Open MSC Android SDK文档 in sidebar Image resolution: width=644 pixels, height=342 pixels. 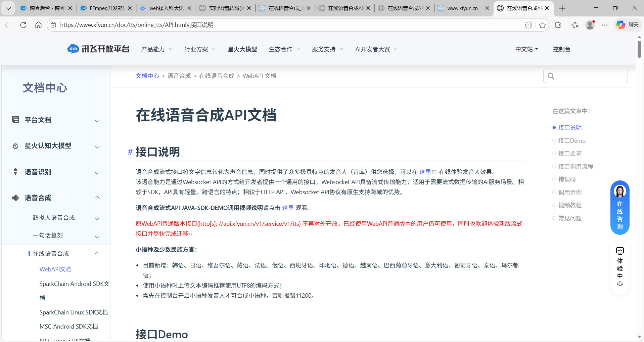[68, 327]
